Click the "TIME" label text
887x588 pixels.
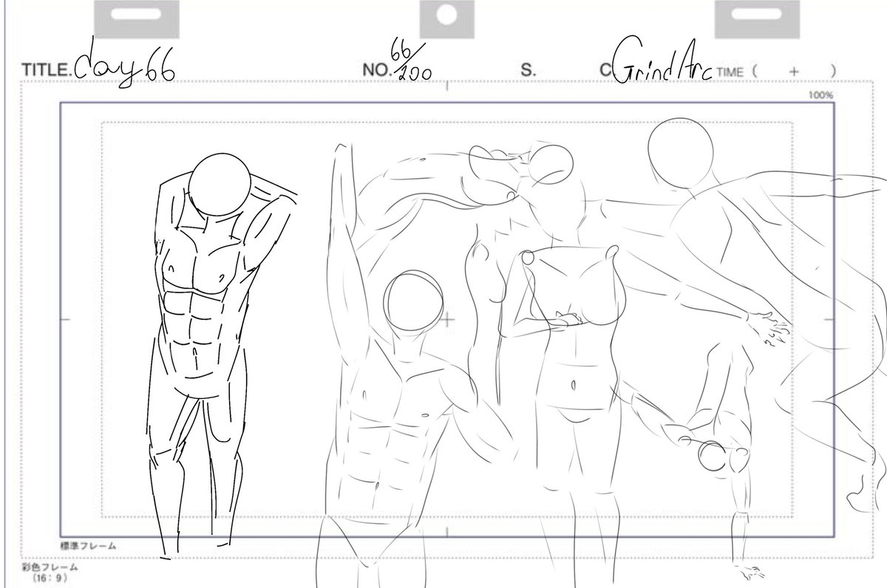(730, 72)
